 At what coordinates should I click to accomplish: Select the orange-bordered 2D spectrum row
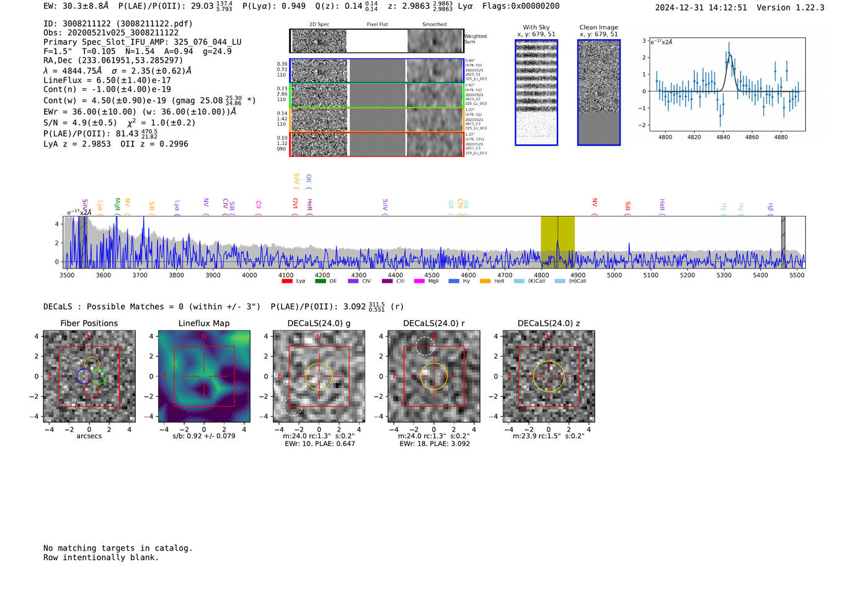pyautogui.click(x=376, y=120)
